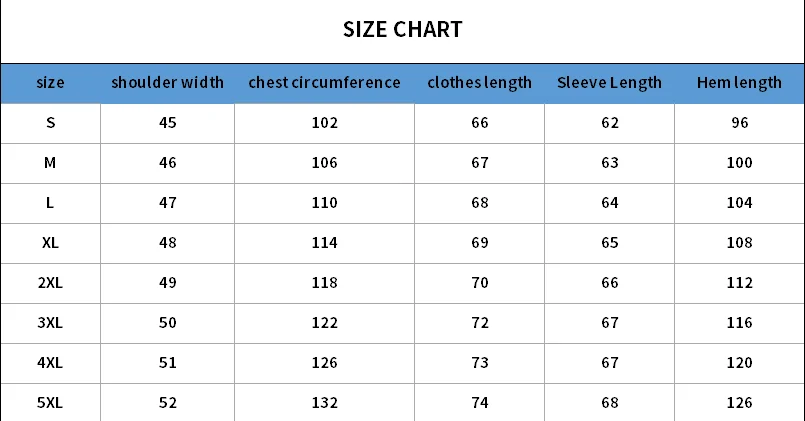Screen dimensions: 805x421
Task: Click the SIZE CHART title
Action: pyautogui.click(x=402, y=29)
